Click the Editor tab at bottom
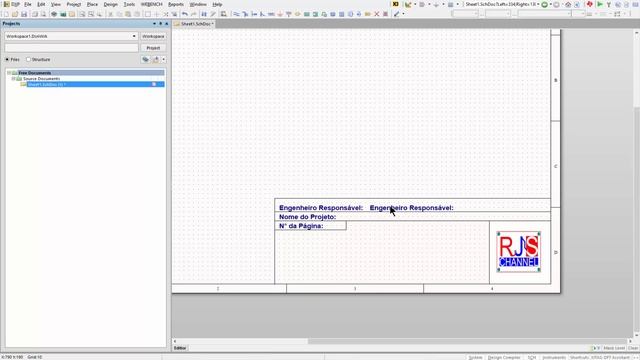The image size is (640, 360). tap(180, 348)
